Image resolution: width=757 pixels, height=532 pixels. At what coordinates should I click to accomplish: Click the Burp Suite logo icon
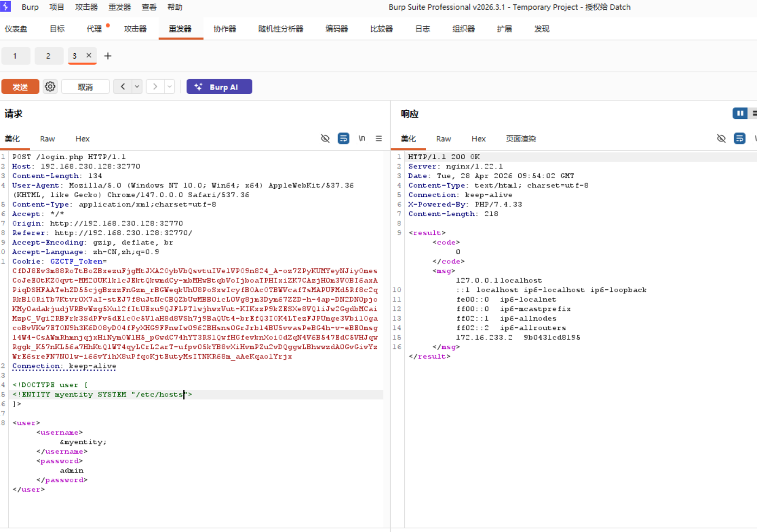[x=6, y=7]
